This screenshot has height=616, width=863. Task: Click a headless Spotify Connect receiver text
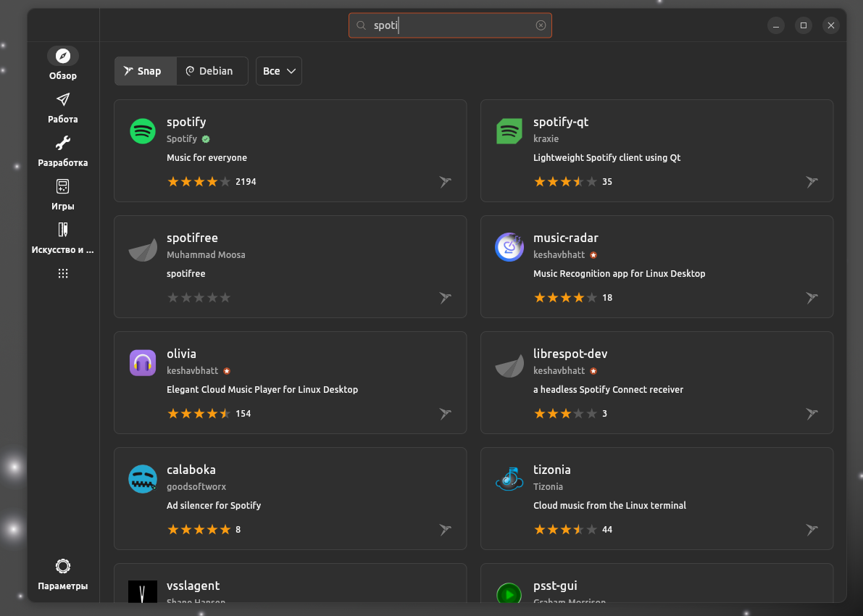click(608, 389)
